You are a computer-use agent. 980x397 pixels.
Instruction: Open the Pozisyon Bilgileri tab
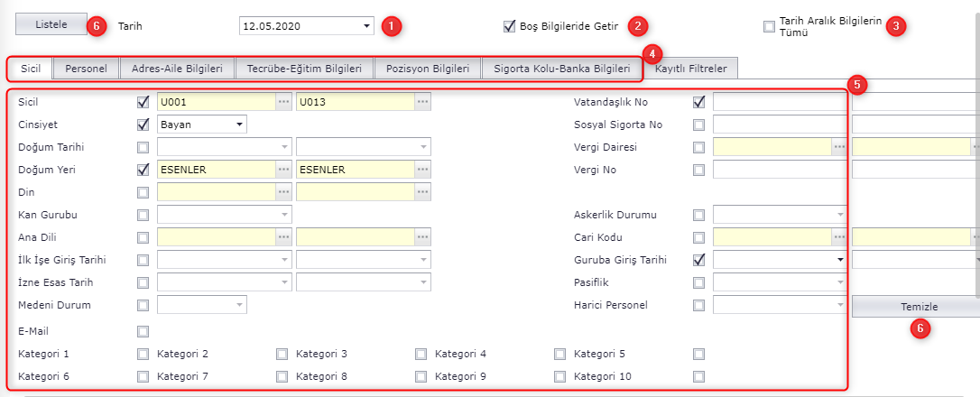pos(428,68)
